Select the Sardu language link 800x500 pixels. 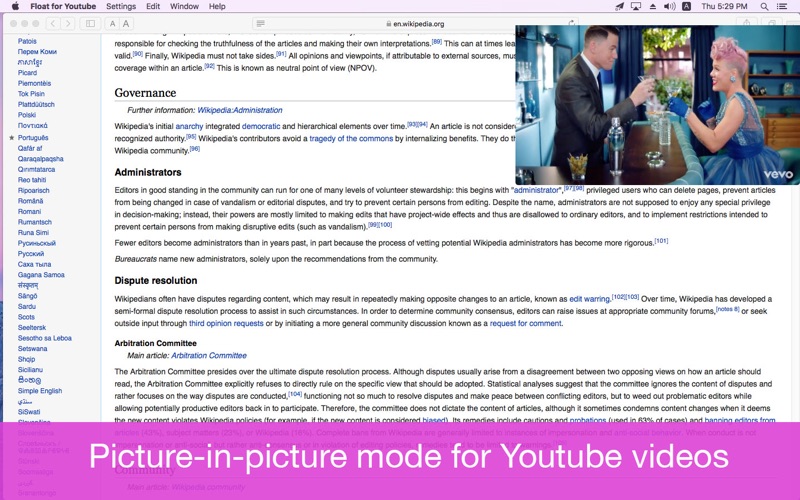(27, 307)
